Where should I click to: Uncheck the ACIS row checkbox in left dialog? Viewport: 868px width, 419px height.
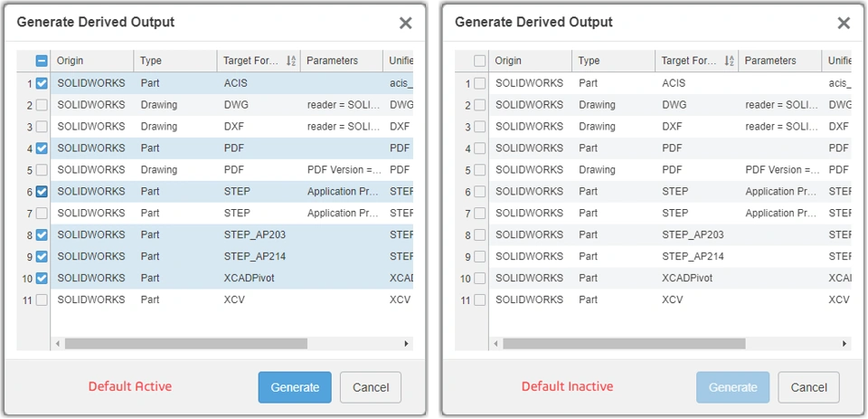(42, 83)
